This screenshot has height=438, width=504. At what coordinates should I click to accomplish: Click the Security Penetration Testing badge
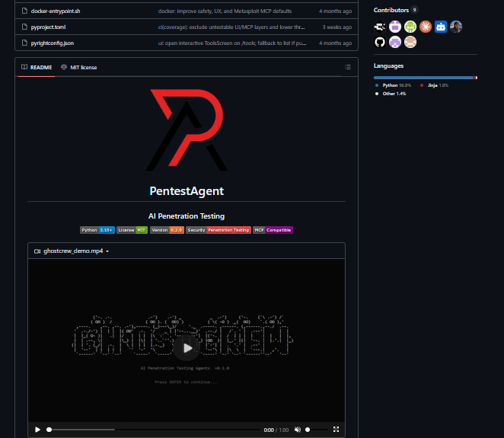pos(219,230)
